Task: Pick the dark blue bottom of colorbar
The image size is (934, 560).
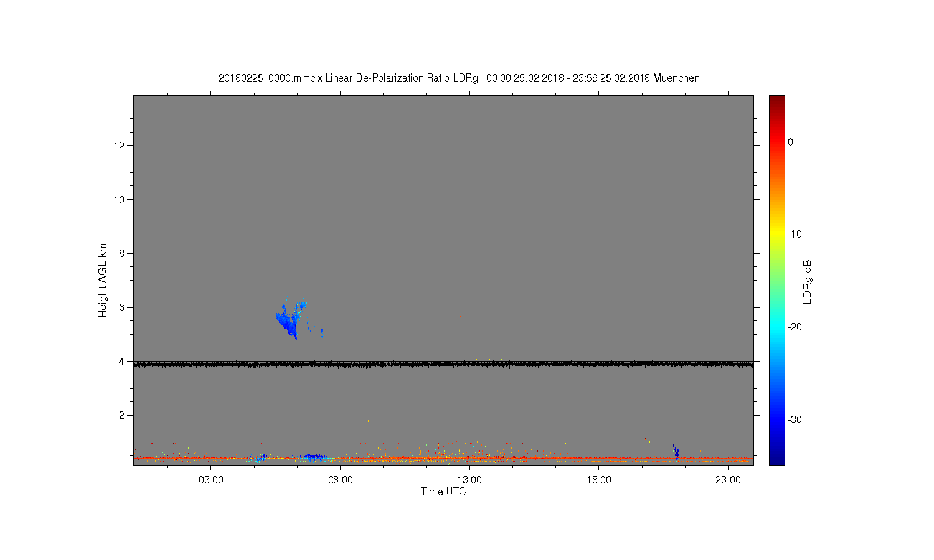Action: tap(777, 459)
